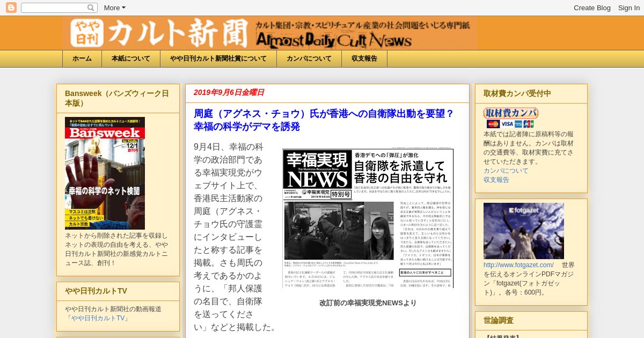Click the search magnifier icon in navbar
Image resolution: width=644 pixels, height=338 pixels.
click(x=91, y=8)
